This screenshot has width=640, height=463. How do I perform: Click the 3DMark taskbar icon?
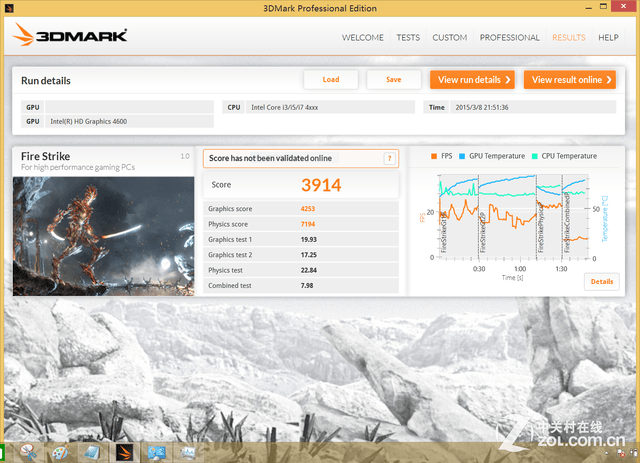[x=124, y=452]
